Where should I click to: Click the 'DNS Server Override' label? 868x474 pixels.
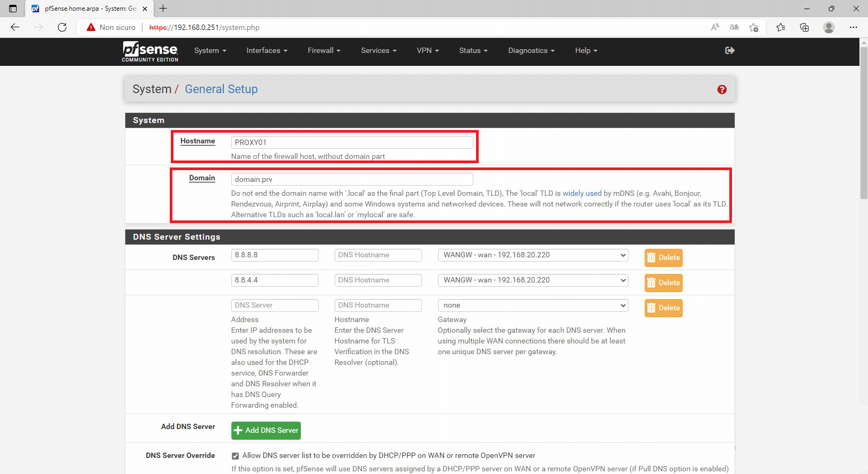pos(180,456)
